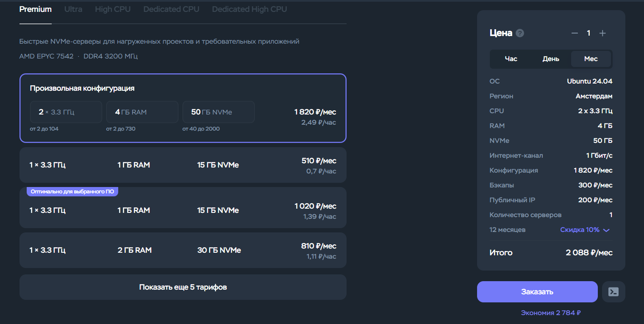
Task: Click the Скидка 10% discount link
Action: point(580,230)
